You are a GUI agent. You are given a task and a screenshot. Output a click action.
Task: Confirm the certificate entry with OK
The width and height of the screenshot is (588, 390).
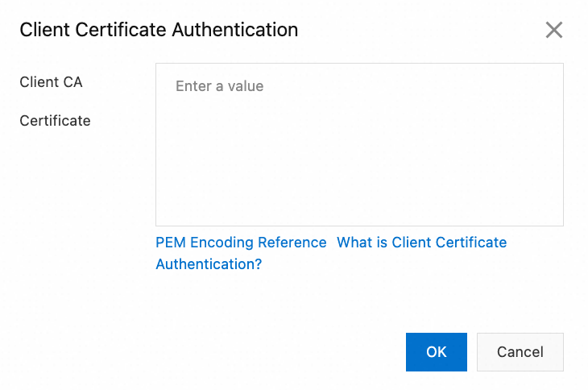point(436,351)
